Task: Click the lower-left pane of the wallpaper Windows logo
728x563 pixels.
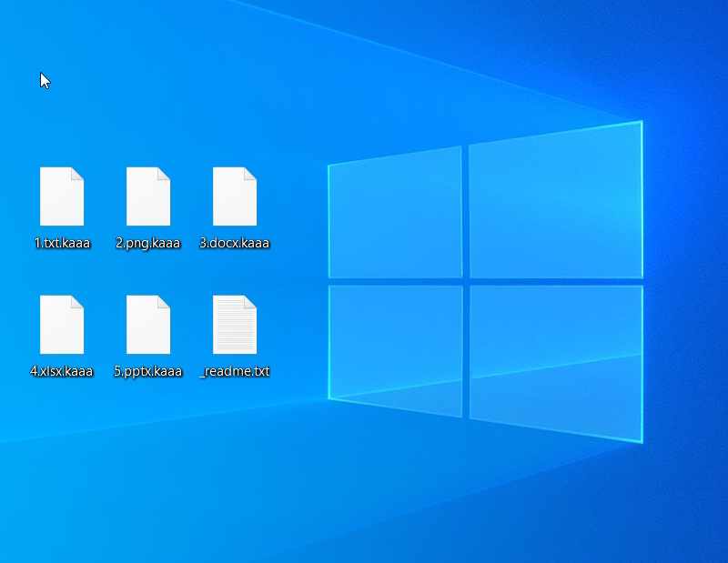Action: point(396,346)
